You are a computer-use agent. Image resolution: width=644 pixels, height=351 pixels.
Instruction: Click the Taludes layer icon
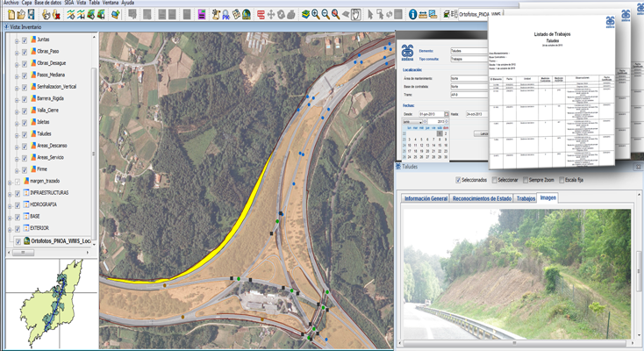pyautogui.click(x=34, y=133)
